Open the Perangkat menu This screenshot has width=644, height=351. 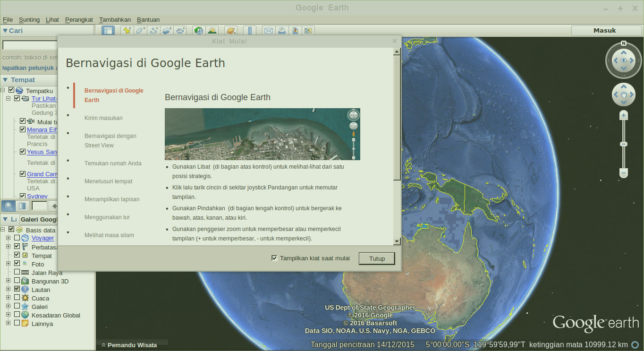[78, 19]
